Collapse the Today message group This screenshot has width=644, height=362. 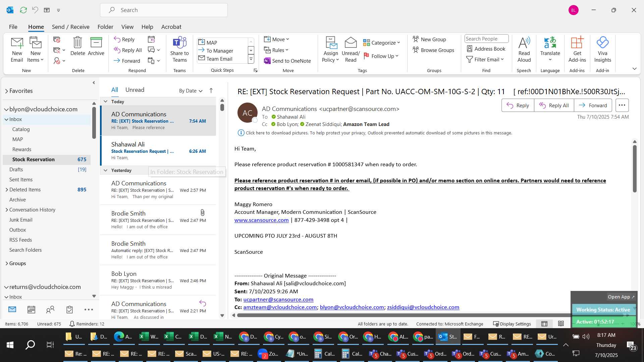[x=105, y=102]
